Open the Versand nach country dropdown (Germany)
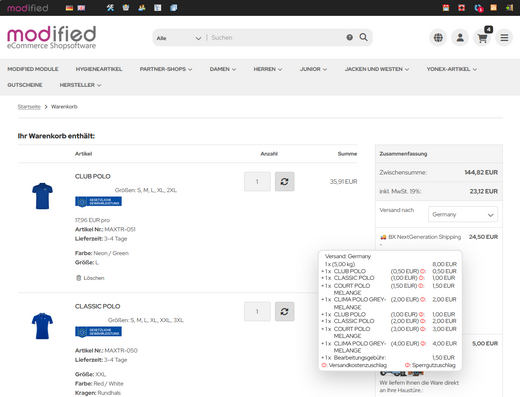Screen dimensions: 520x397 coord(463,214)
